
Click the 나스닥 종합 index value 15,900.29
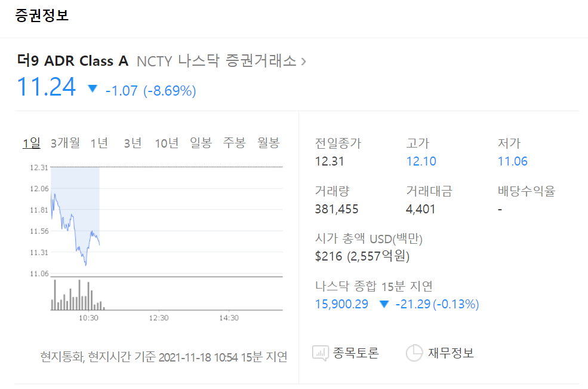click(x=341, y=304)
